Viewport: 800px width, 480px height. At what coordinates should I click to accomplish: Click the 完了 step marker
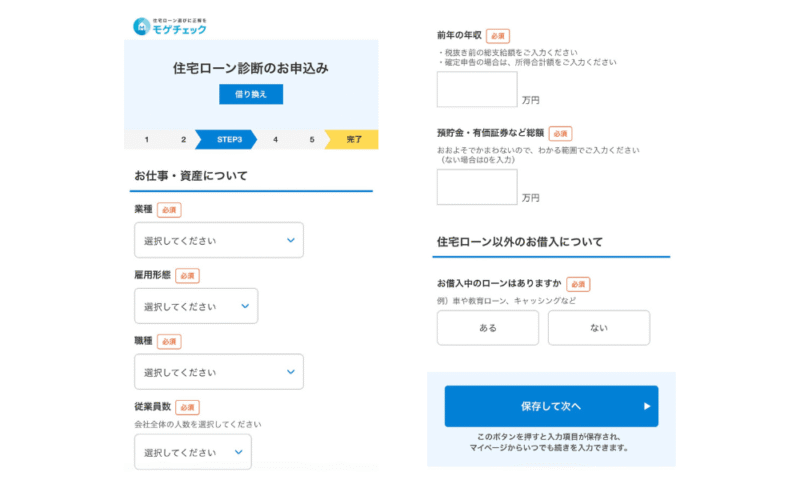pyautogui.click(x=352, y=139)
